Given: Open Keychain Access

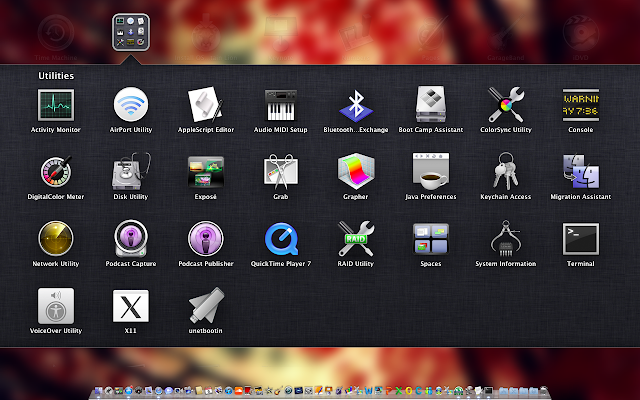Looking at the screenshot, I should [506, 171].
